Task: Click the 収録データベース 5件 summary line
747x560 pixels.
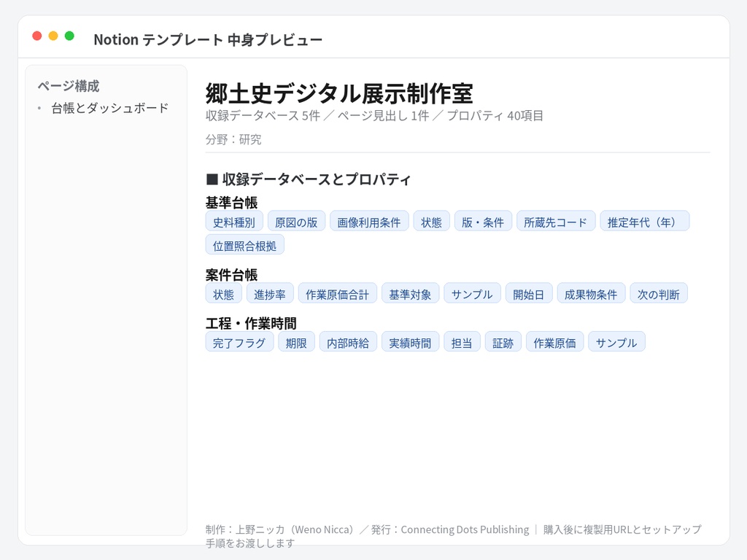Action: tap(374, 116)
